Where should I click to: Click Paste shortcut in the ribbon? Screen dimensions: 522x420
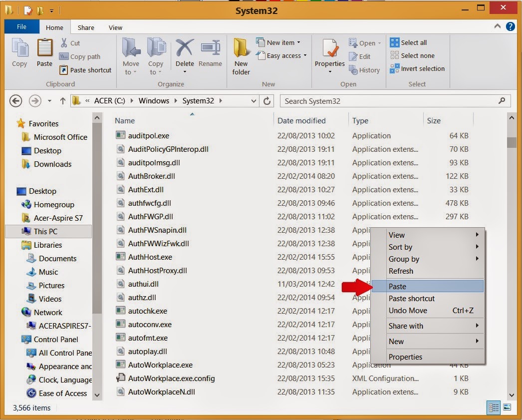tap(85, 70)
